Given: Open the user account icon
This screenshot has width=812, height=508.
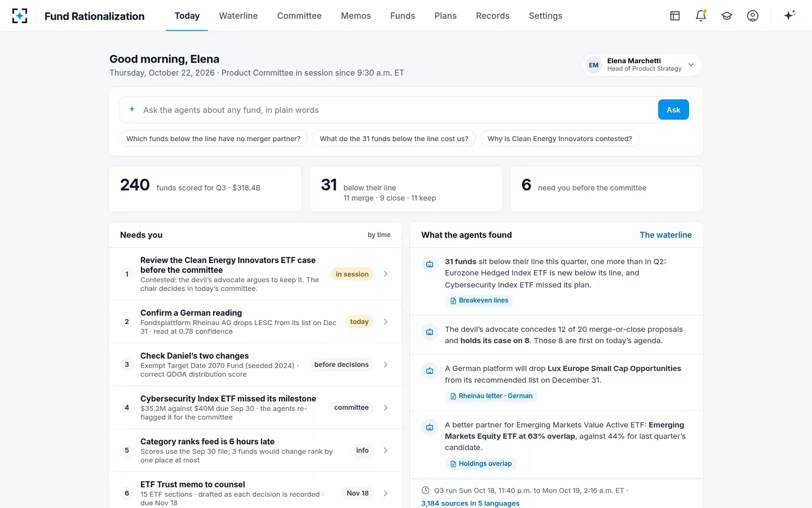Looking at the screenshot, I should [x=753, y=16].
